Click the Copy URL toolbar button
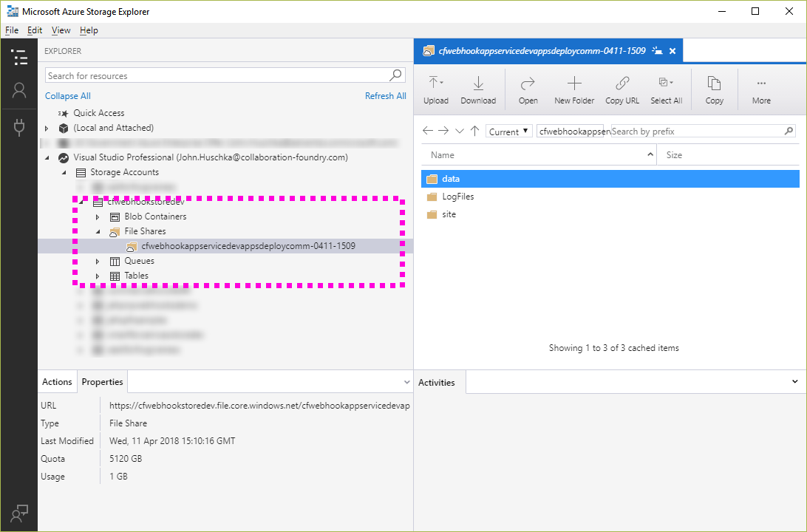Screen dimensions: 807x532 click(x=622, y=90)
